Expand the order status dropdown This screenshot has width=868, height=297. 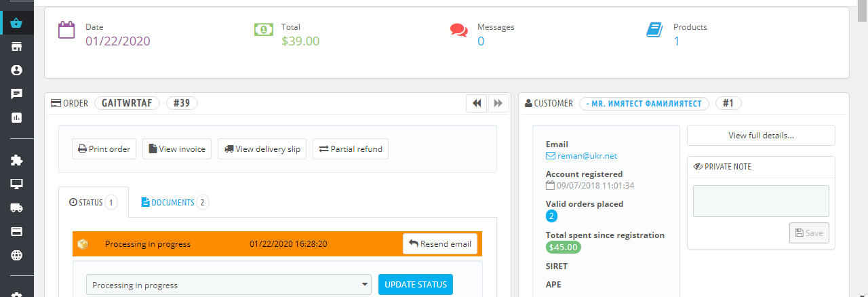coord(229,285)
